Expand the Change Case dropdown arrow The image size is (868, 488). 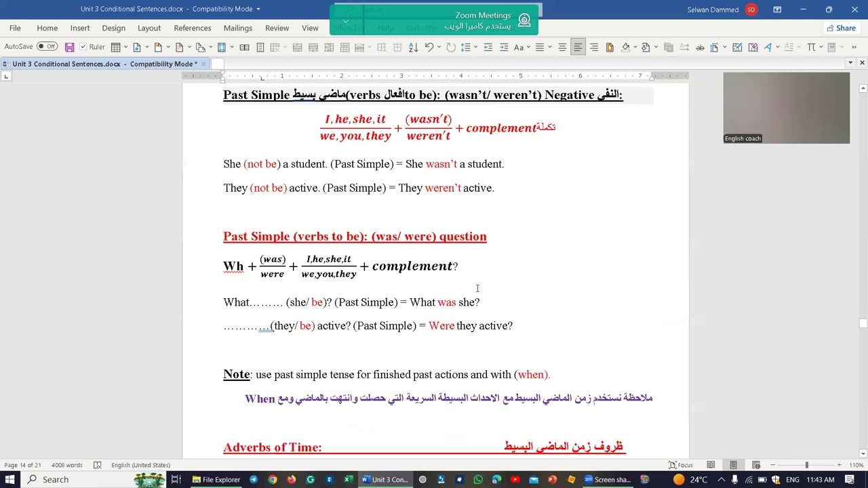pyautogui.click(x=528, y=47)
